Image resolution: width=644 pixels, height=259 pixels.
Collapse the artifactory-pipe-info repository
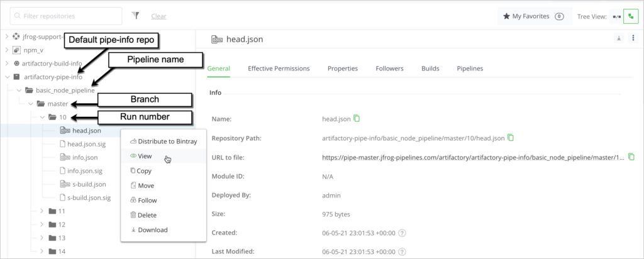(6, 77)
